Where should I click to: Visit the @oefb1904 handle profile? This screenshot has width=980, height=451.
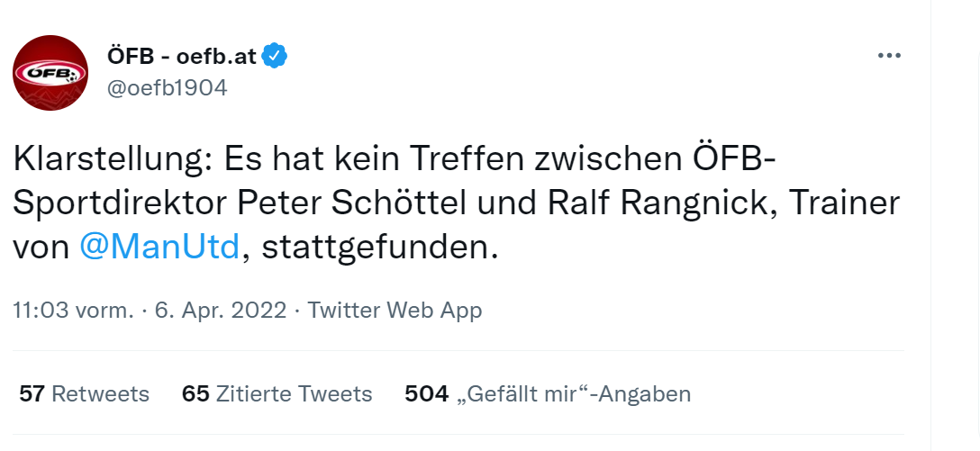(x=167, y=88)
